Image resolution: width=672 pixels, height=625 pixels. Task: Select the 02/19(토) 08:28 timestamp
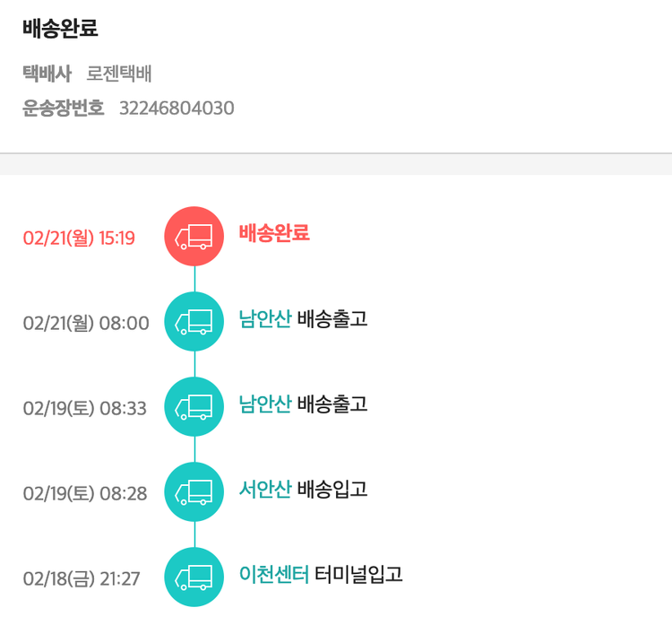(84, 494)
